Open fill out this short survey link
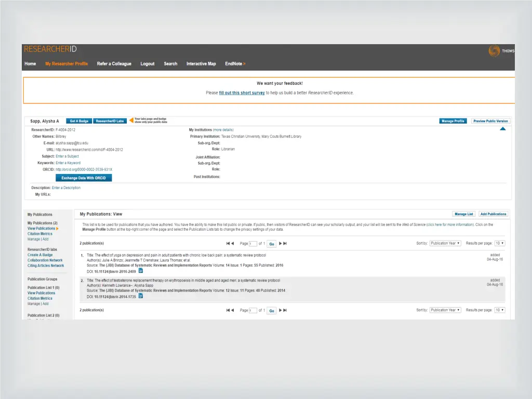The height and width of the screenshot is (399, 532). (x=242, y=92)
